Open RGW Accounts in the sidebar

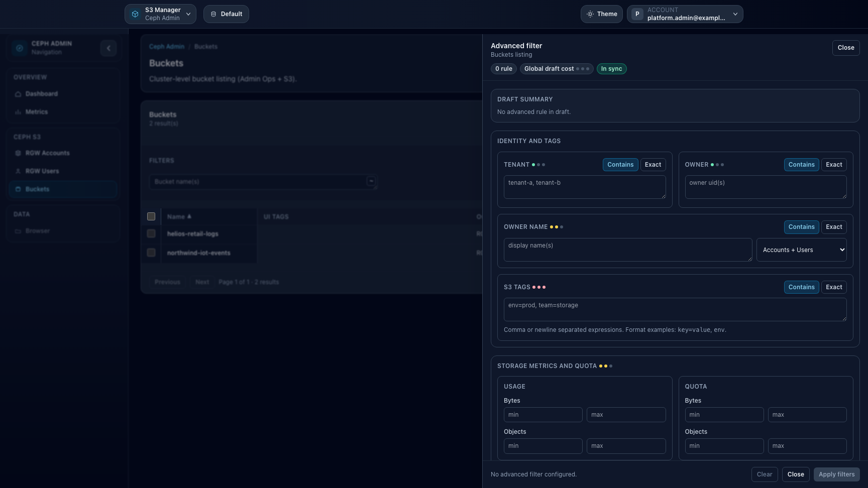pyautogui.click(x=48, y=153)
